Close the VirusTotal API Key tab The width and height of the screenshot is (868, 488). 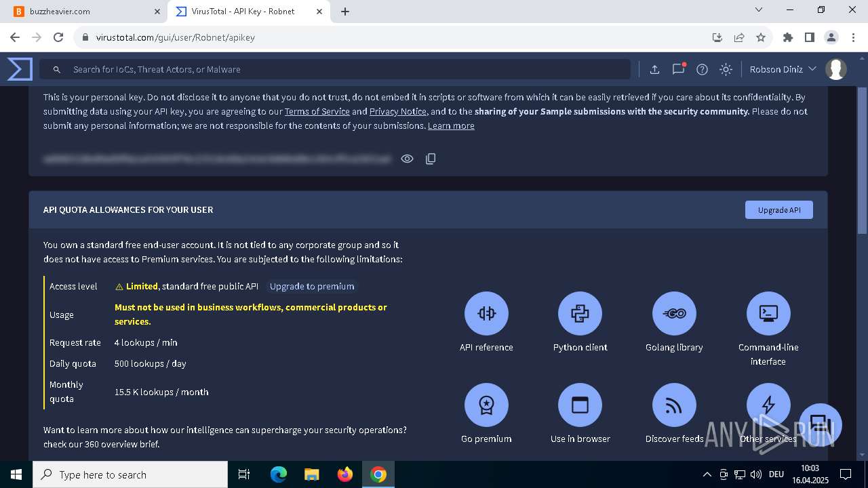tap(319, 11)
